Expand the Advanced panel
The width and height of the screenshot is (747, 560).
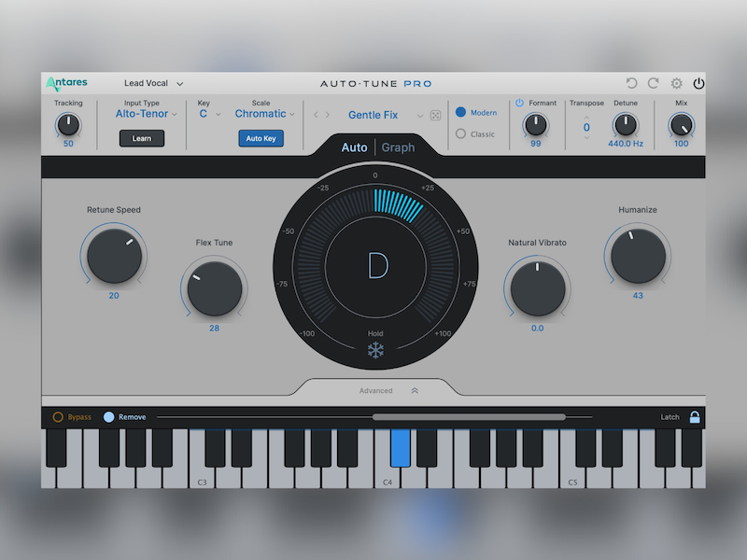[414, 391]
